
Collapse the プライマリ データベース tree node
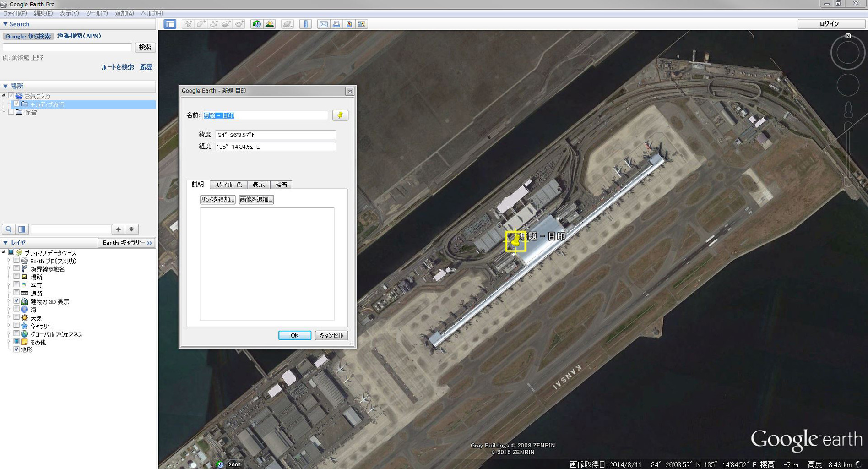[x=4, y=252]
